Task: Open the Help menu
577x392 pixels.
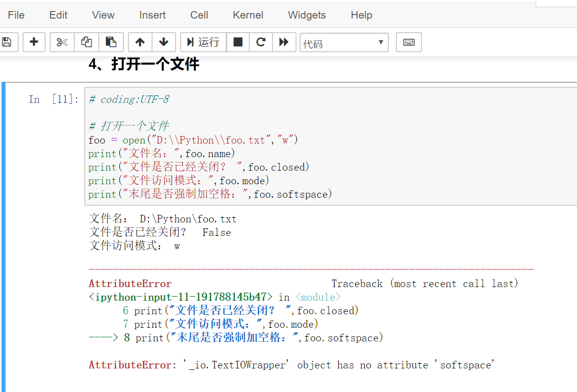Action: pos(361,15)
